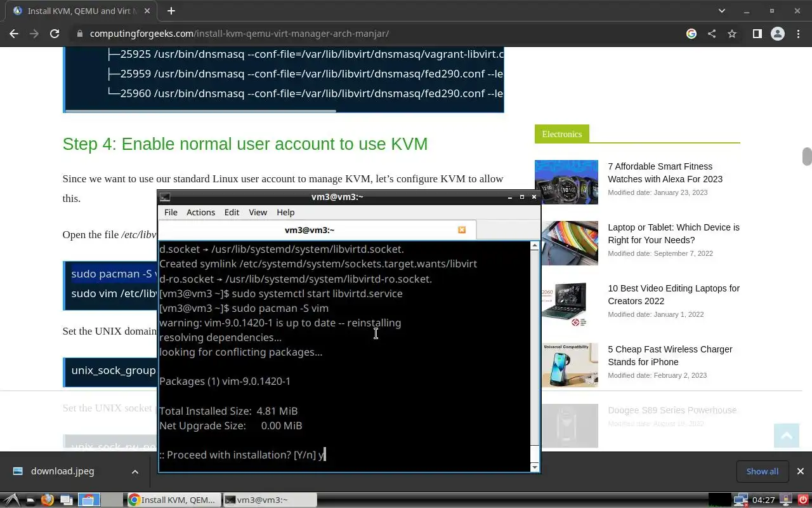Image resolution: width=812 pixels, height=508 pixels.
Task: Click 'Total Installed Size' terminal line
Action: point(228,411)
